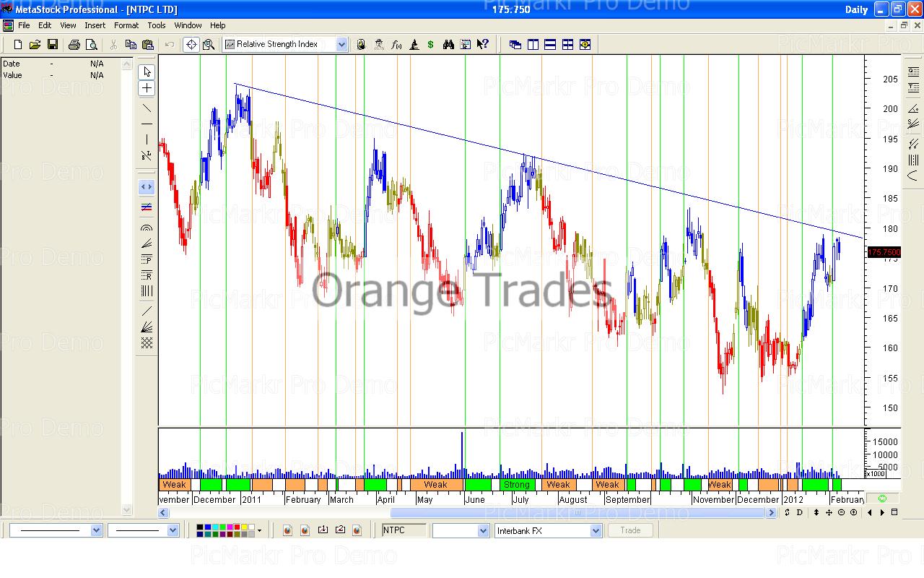This screenshot has height=578, width=924.
Task: Select the plus crosshair drawing tool
Action: (147, 88)
